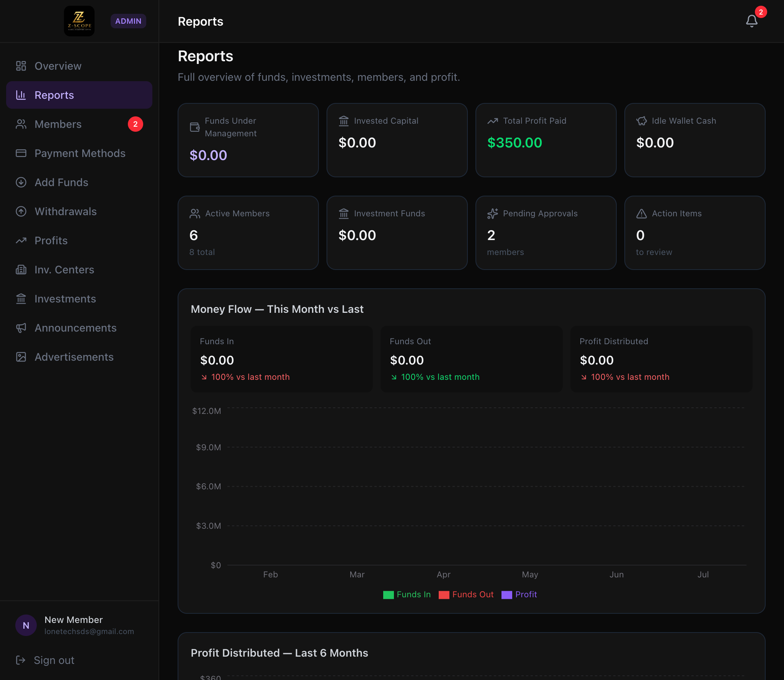Click the May label on chart axis
The height and width of the screenshot is (680, 784).
click(x=530, y=575)
